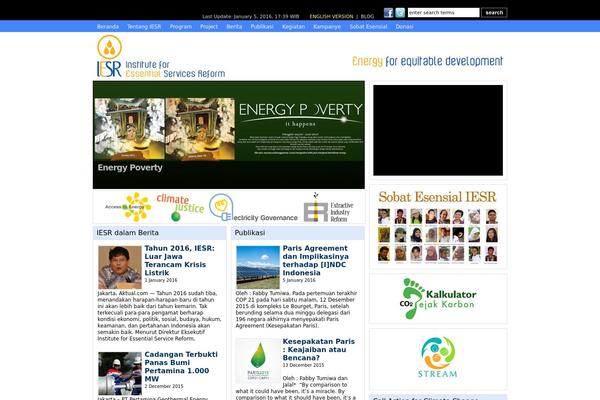Image resolution: width=600 pixels, height=400 pixels.
Task: Open Sobat Esensial IESR photo grid
Action: tap(438, 227)
